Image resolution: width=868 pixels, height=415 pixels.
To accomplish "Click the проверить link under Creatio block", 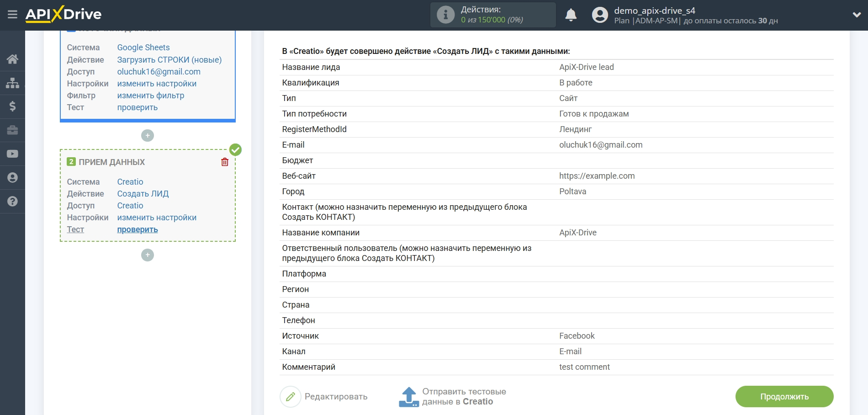I will point(138,229).
